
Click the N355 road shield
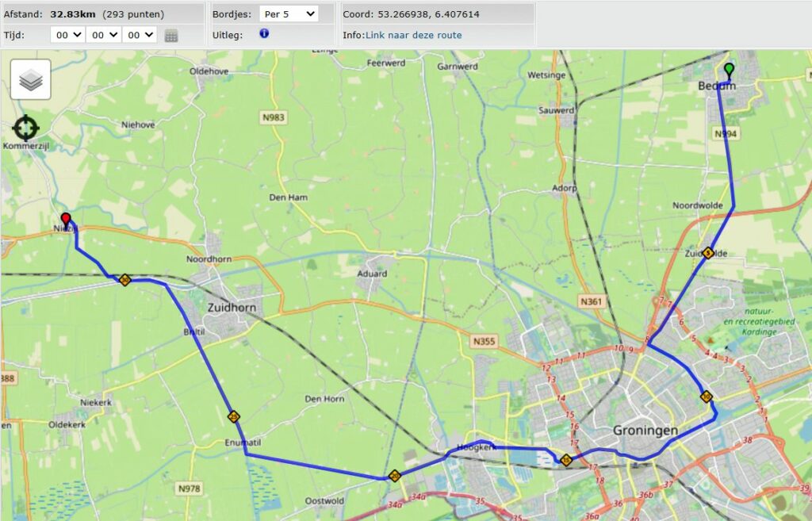point(485,341)
